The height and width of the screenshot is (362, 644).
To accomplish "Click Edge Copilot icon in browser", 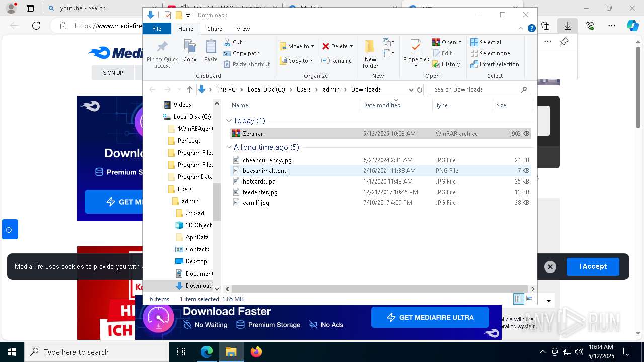I will (x=632, y=26).
